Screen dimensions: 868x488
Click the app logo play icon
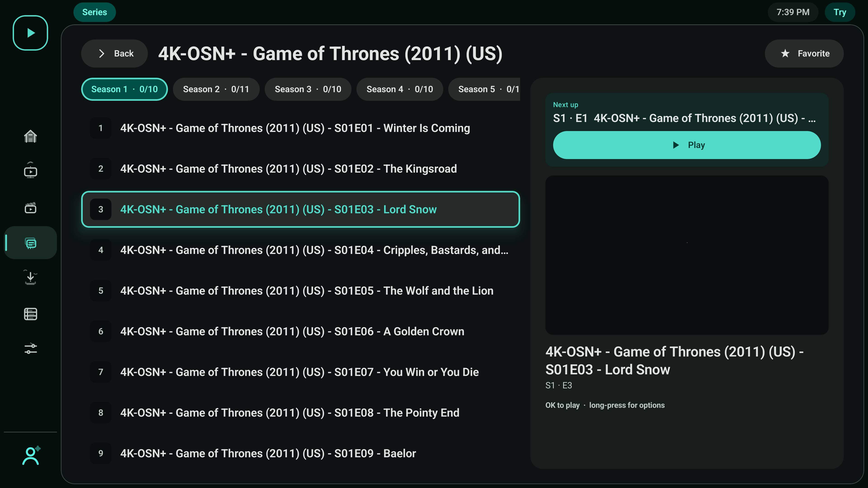(30, 33)
